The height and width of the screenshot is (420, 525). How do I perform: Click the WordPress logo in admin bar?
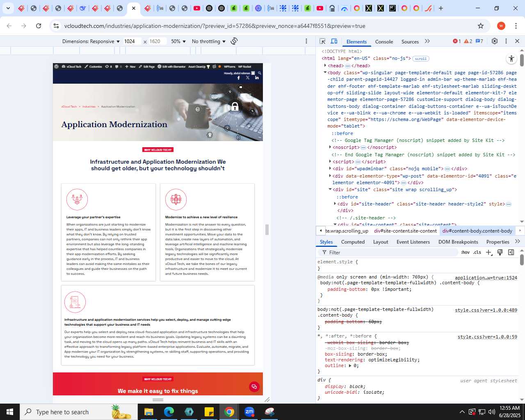(57, 66)
